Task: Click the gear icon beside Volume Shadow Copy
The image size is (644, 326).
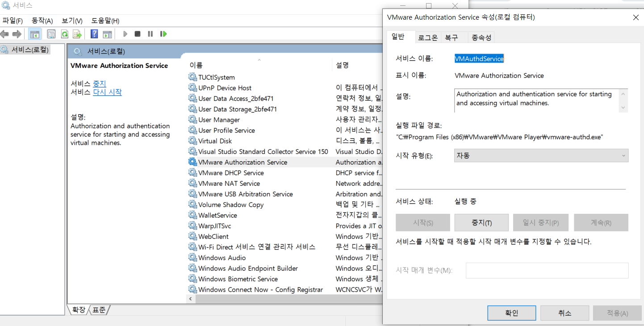Action: pyautogui.click(x=192, y=204)
